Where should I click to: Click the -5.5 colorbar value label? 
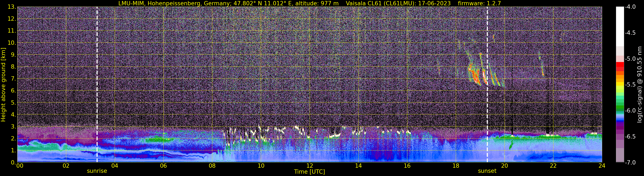pos(630,85)
